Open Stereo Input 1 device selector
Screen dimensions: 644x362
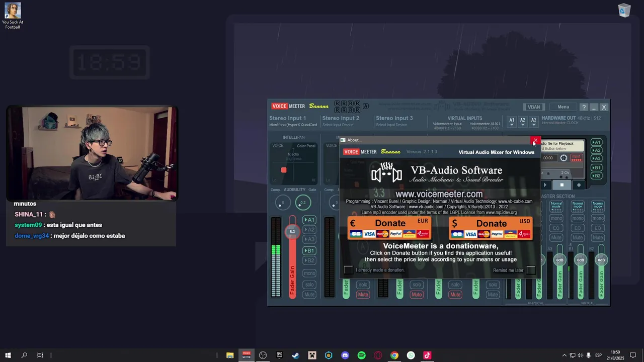click(x=293, y=125)
